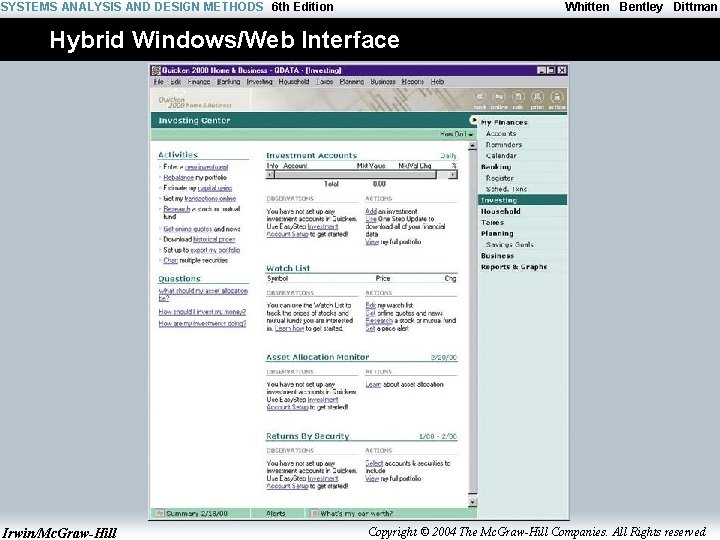Click the Rebalance my portfolio link
720x540 pixels.
(178, 178)
